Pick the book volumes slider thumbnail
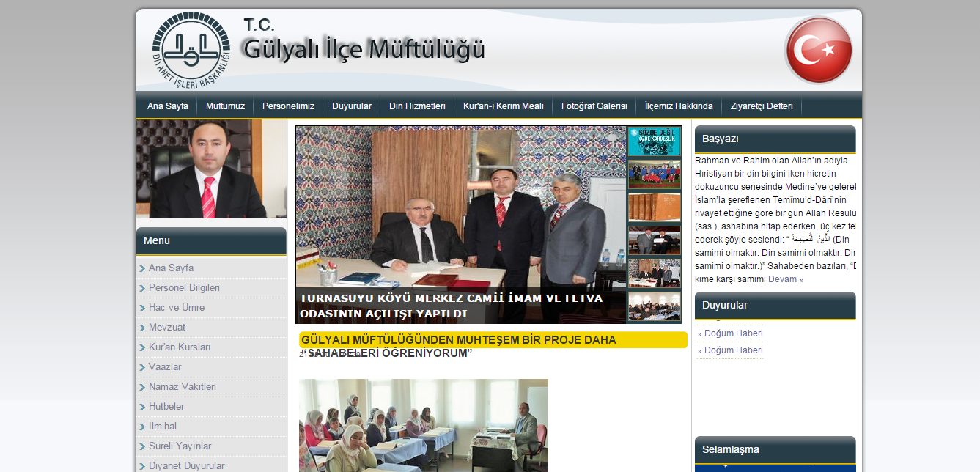This screenshot has width=980, height=472. tap(654, 207)
